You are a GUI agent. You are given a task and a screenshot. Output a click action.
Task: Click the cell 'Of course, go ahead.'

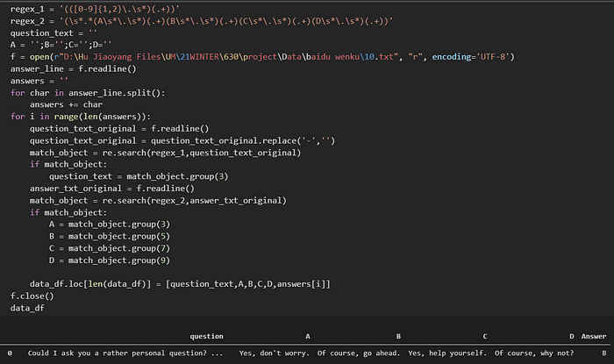click(359, 353)
